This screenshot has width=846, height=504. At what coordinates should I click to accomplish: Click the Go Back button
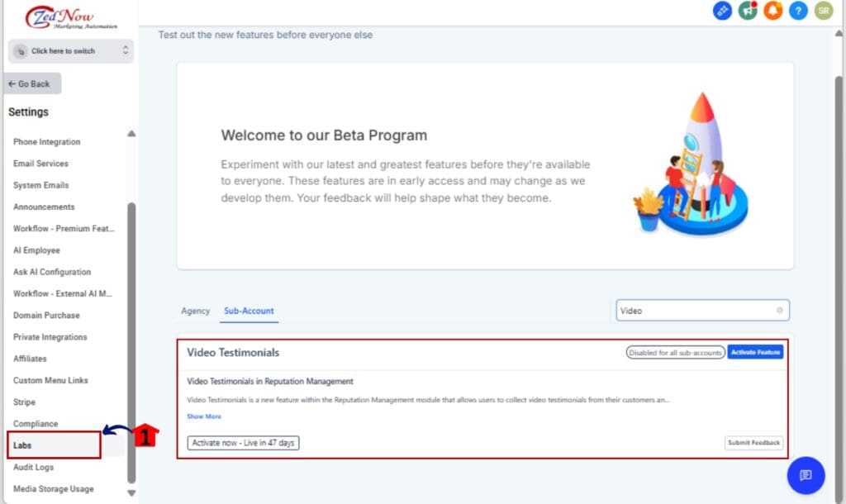coord(31,83)
